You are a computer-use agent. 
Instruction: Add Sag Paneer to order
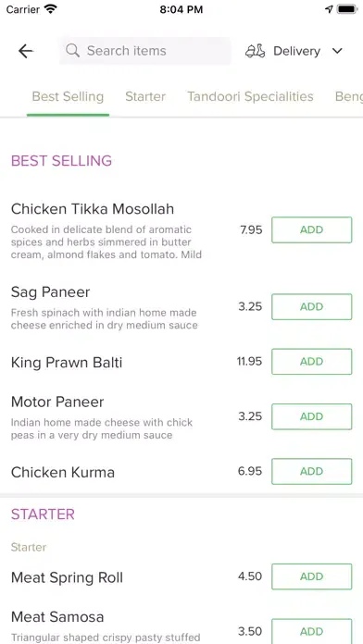(312, 307)
